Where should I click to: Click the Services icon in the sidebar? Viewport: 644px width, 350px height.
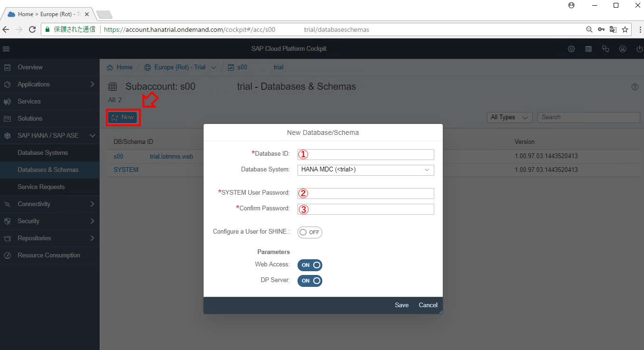(x=7, y=102)
